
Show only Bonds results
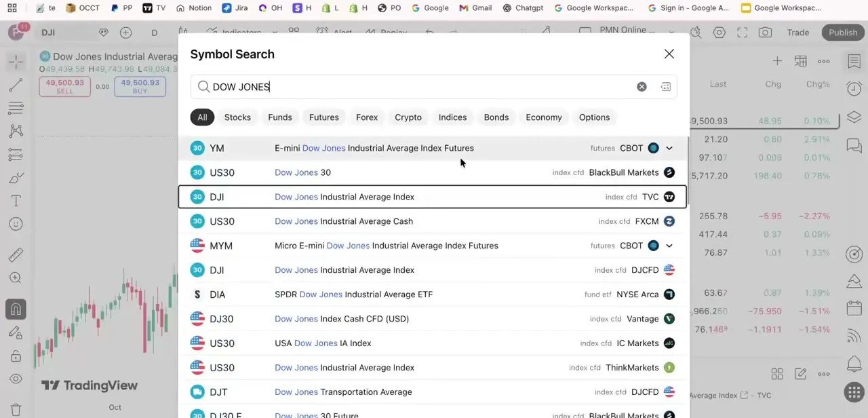pyautogui.click(x=496, y=117)
